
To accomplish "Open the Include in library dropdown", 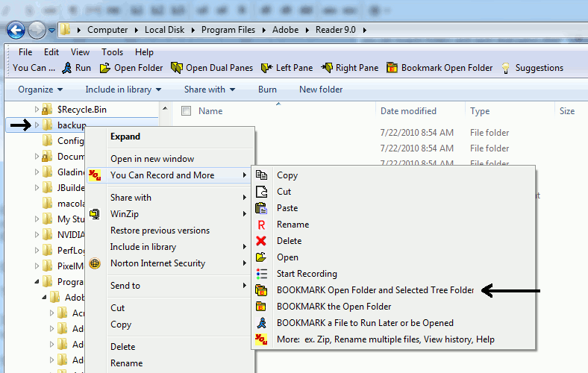I will tap(123, 90).
